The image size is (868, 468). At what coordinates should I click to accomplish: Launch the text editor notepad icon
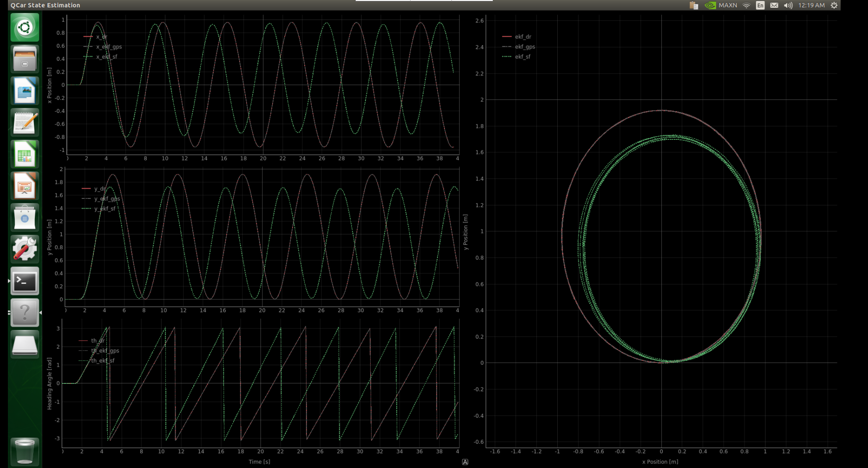pyautogui.click(x=25, y=122)
